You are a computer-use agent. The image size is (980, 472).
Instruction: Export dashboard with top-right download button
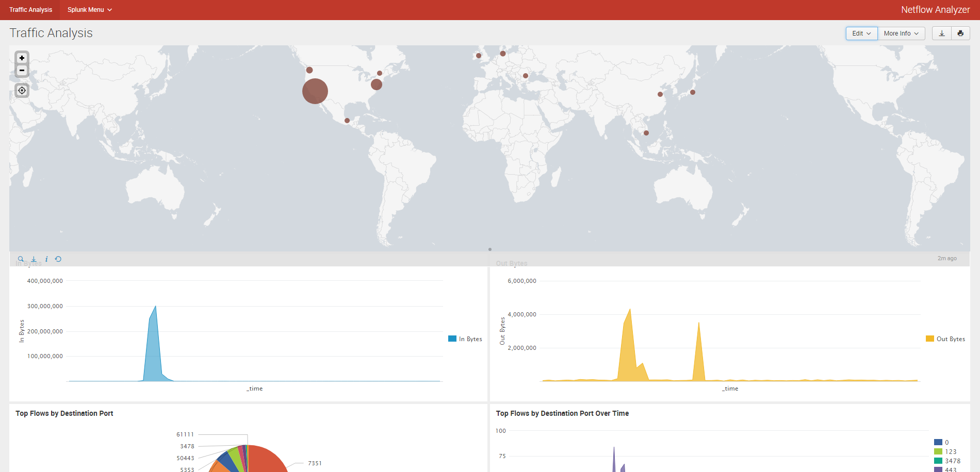(x=942, y=33)
